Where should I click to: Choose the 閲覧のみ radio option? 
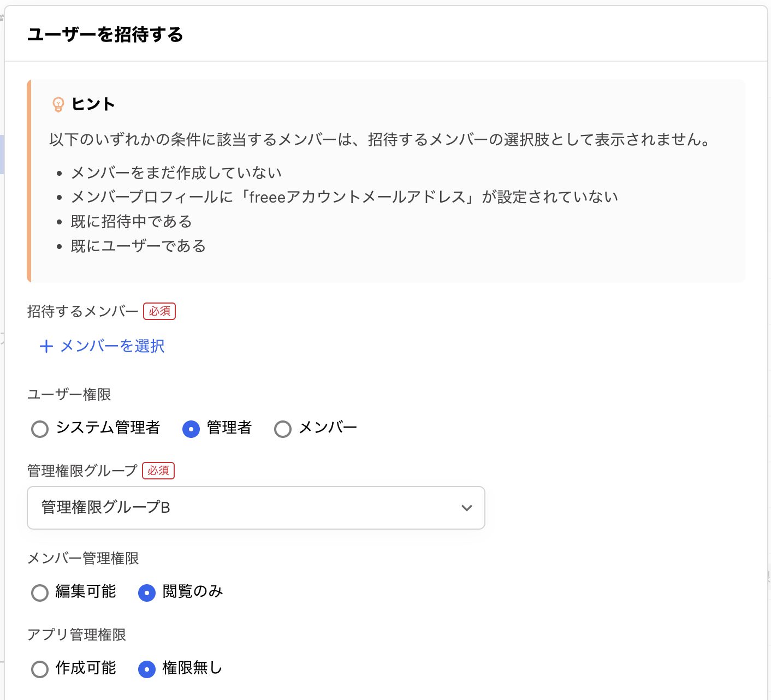[x=147, y=592]
